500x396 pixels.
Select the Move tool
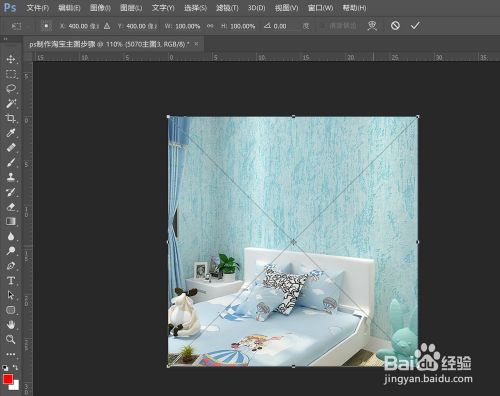coord(11,59)
